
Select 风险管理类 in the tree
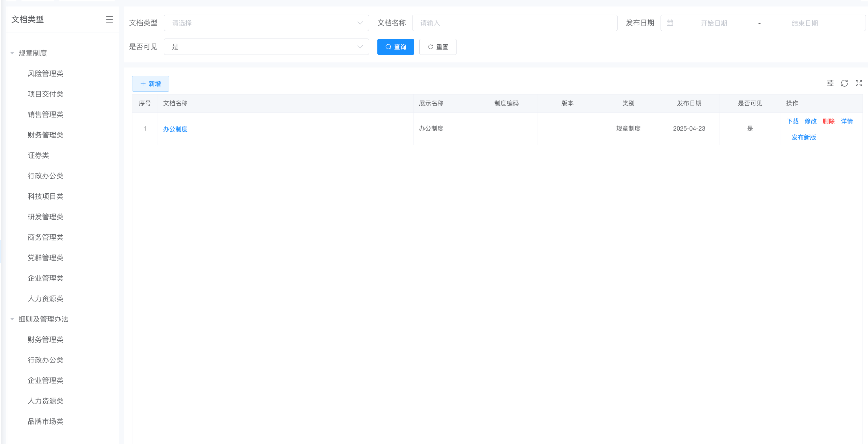pyautogui.click(x=45, y=74)
